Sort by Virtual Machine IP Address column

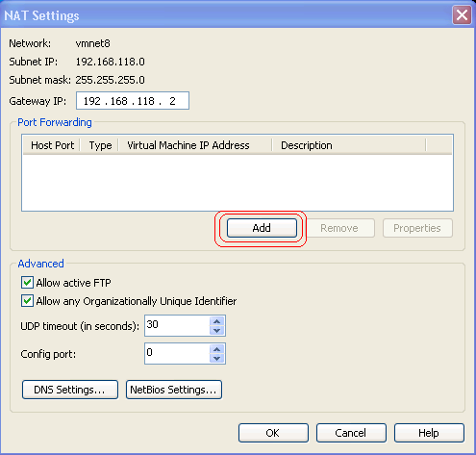195,145
